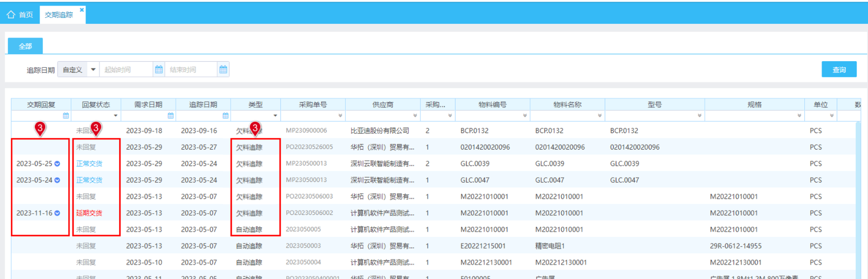Expand filter under 物料编号 column
The height and width of the screenshot is (279, 868).
tap(525, 116)
